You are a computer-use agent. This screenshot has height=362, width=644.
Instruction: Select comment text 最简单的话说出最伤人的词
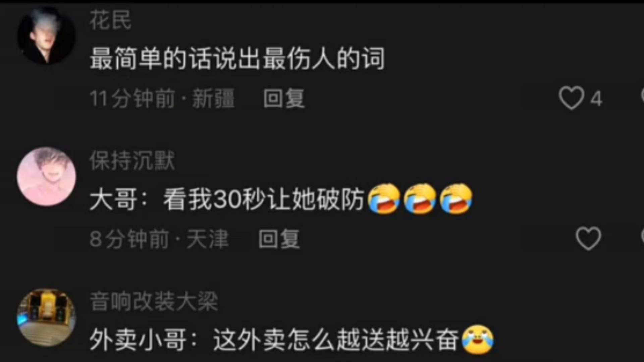click(x=237, y=59)
